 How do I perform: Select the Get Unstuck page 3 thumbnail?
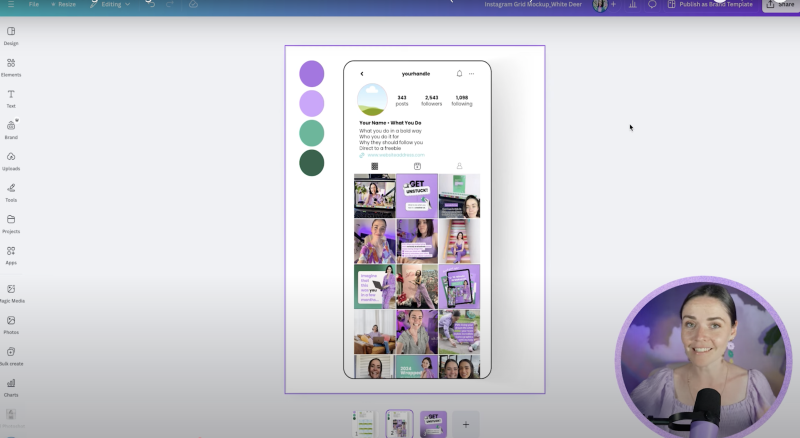[x=433, y=424]
